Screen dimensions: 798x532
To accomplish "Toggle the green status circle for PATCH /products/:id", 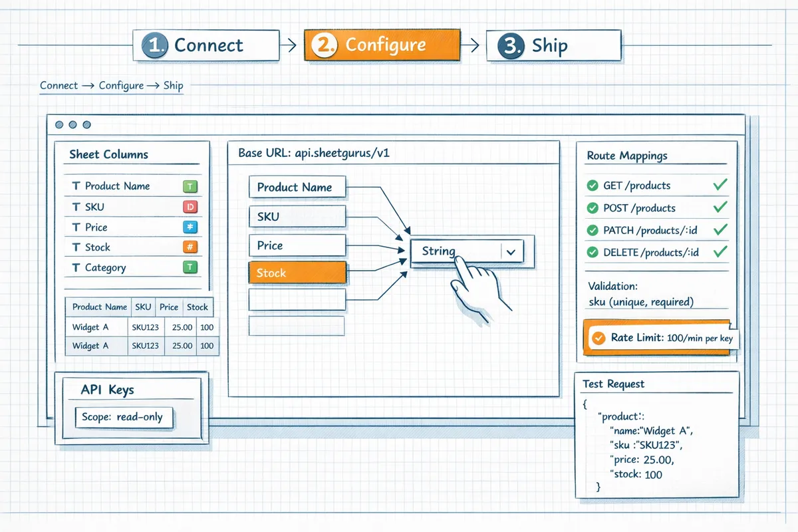I will (x=592, y=231).
